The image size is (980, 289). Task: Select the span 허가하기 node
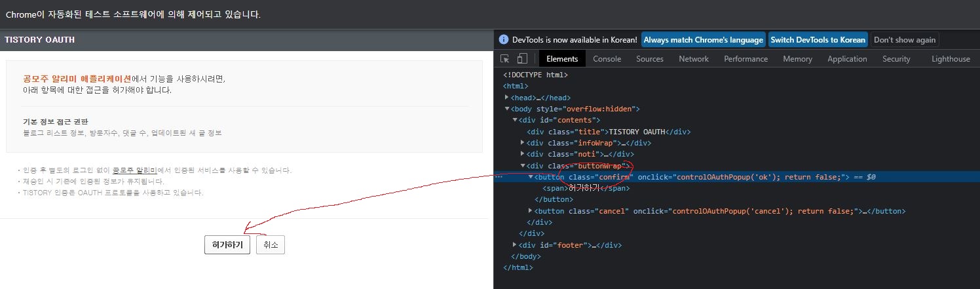pos(586,188)
